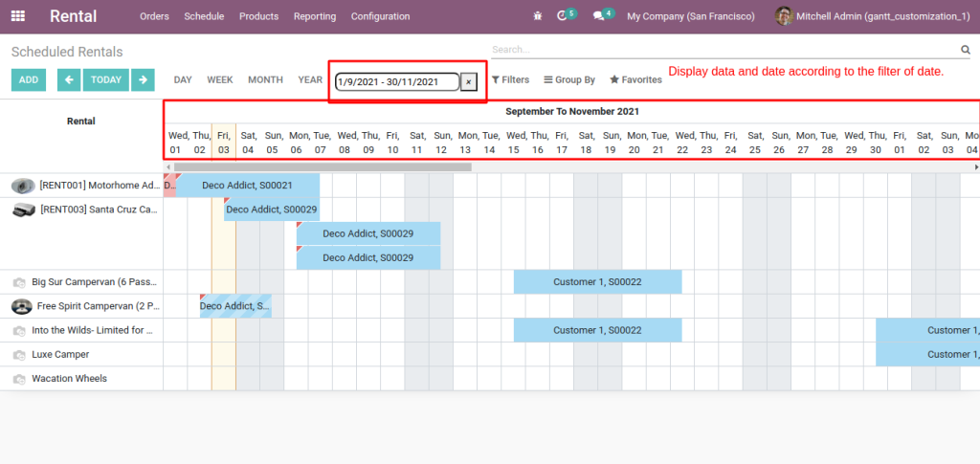Click Santa Cruz Camper product thumbnail
The height and width of the screenshot is (464, 980).
pyautogui.click(x=23, y=210)
